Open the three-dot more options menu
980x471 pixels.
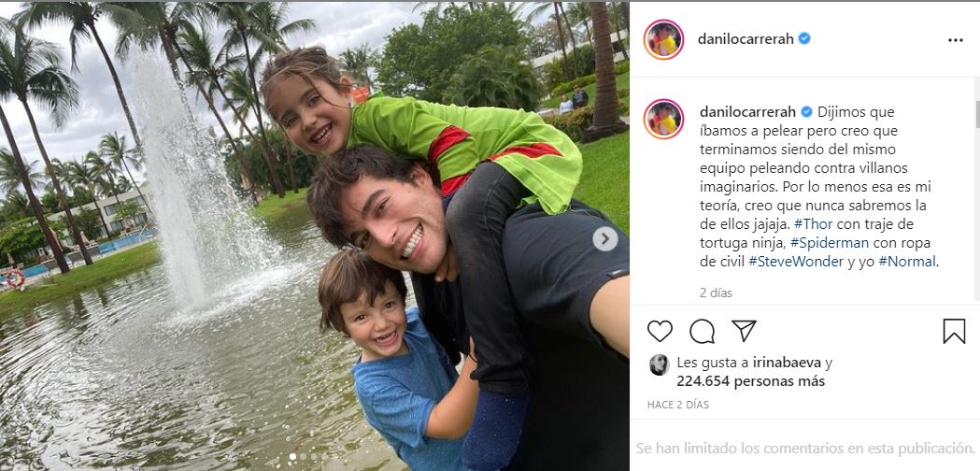pyautogui.click(x=955, y=40)
